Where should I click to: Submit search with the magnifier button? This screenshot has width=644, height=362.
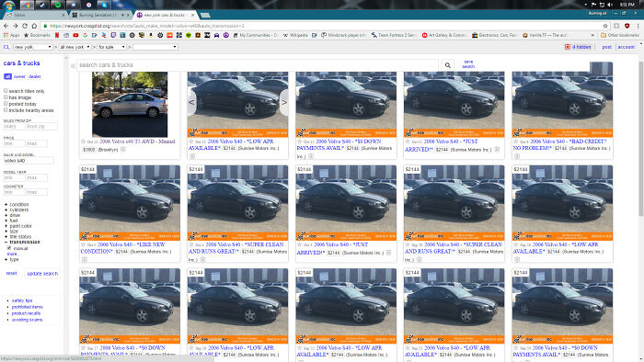tap(448, 65)
